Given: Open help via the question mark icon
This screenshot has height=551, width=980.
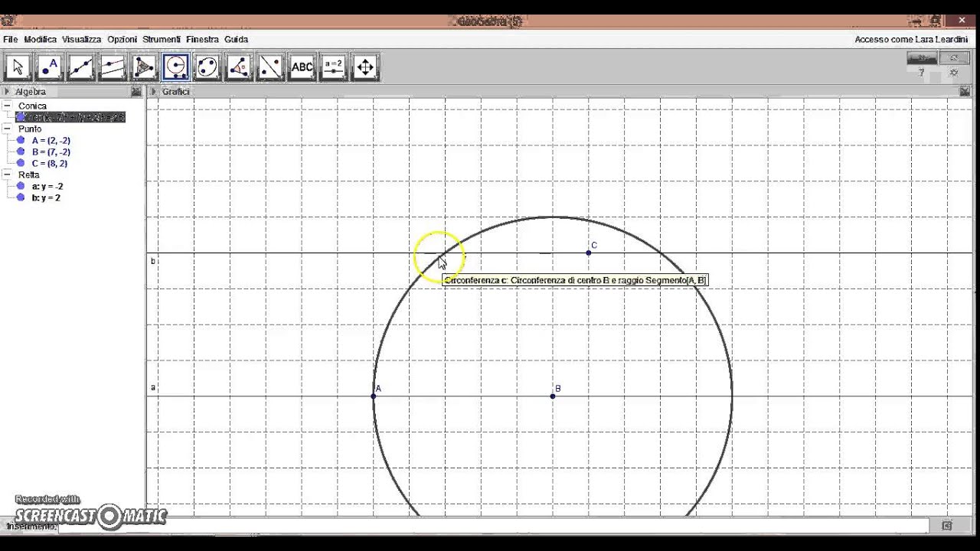Looking at the screenshot, I should coord(921,73).
